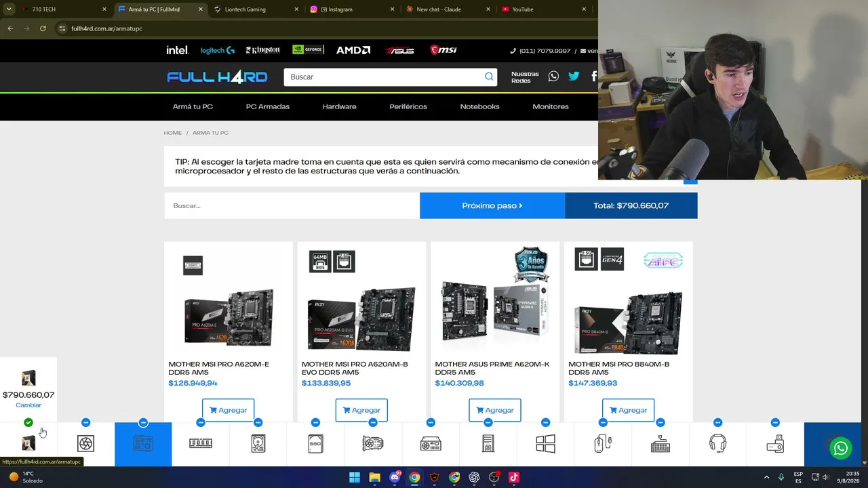Follow the HOME breadcrumb link
Viewport: 868px width, 488px height.
coord(173,133)
